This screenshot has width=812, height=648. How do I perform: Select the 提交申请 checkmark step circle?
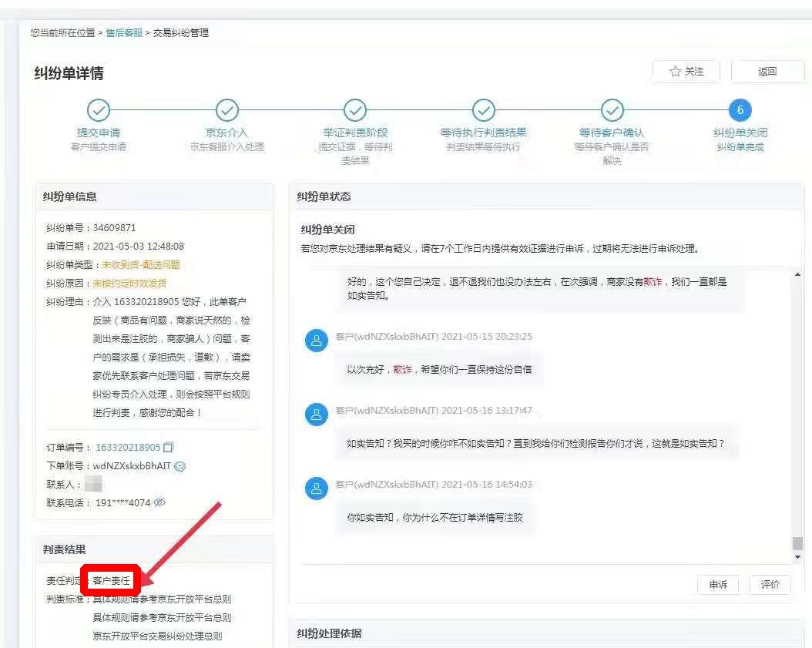click(98, 111)
